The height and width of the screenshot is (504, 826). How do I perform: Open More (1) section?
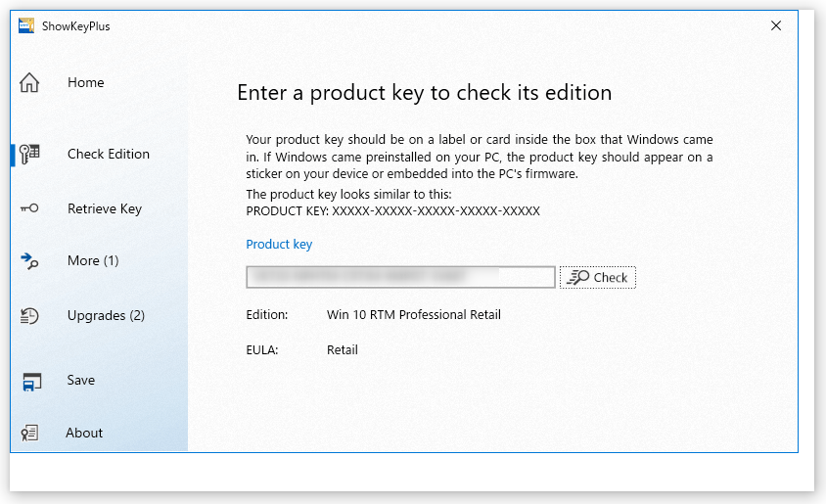93,260
